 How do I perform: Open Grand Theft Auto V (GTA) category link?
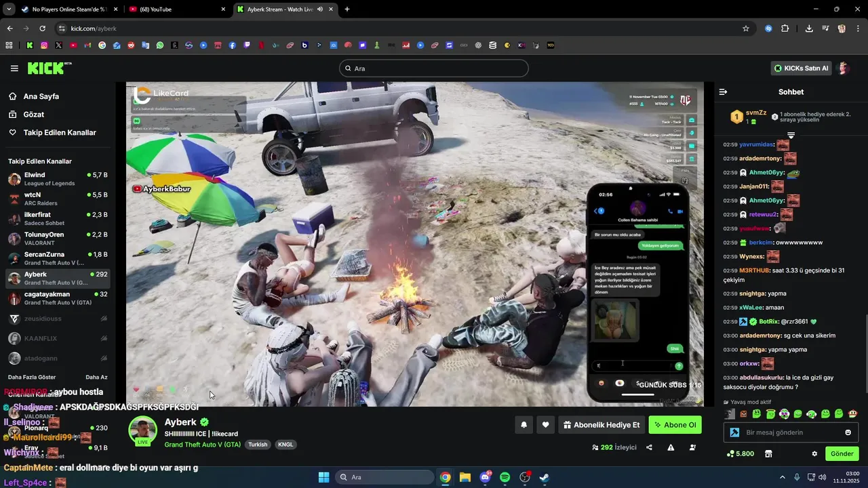(x=202, y=445)
